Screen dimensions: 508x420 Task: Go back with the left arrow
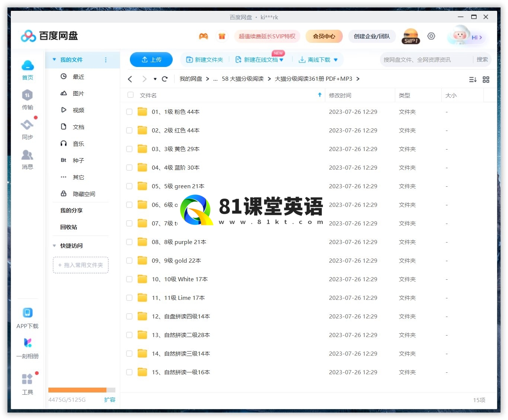click(x=130, y=79)
